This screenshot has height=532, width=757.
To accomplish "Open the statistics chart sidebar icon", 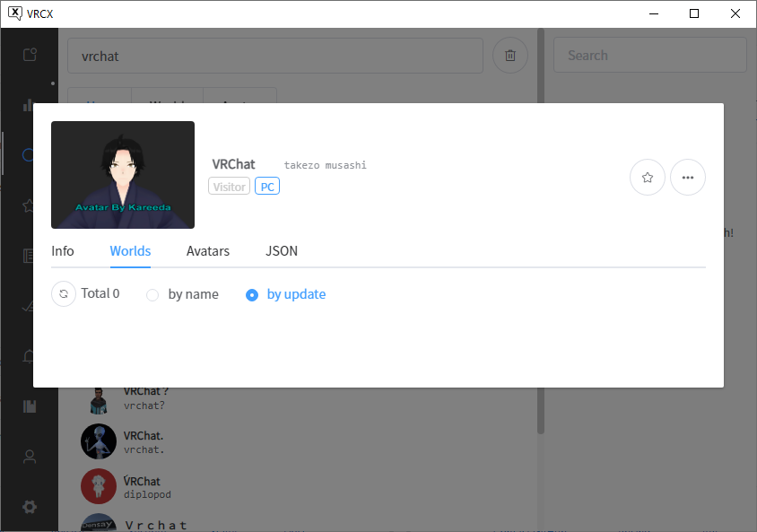I will [x=28, y=105].
